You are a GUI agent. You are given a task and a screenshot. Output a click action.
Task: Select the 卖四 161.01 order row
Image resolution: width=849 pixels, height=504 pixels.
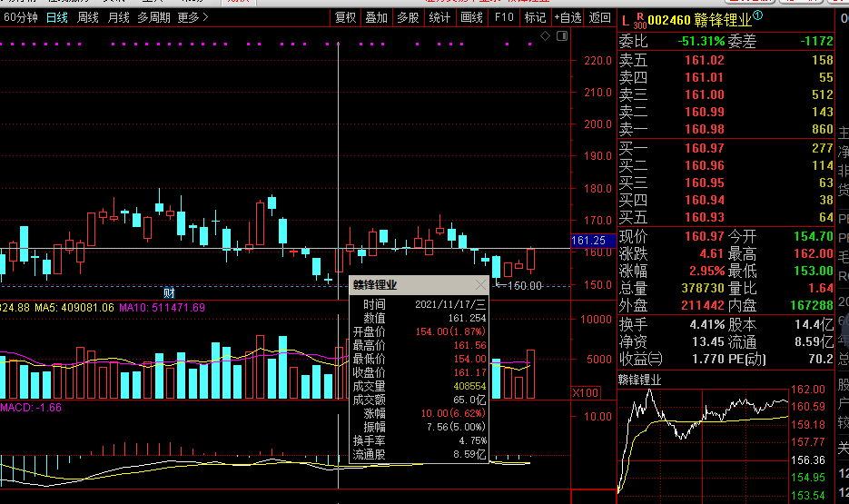click(x=726, y=78)
